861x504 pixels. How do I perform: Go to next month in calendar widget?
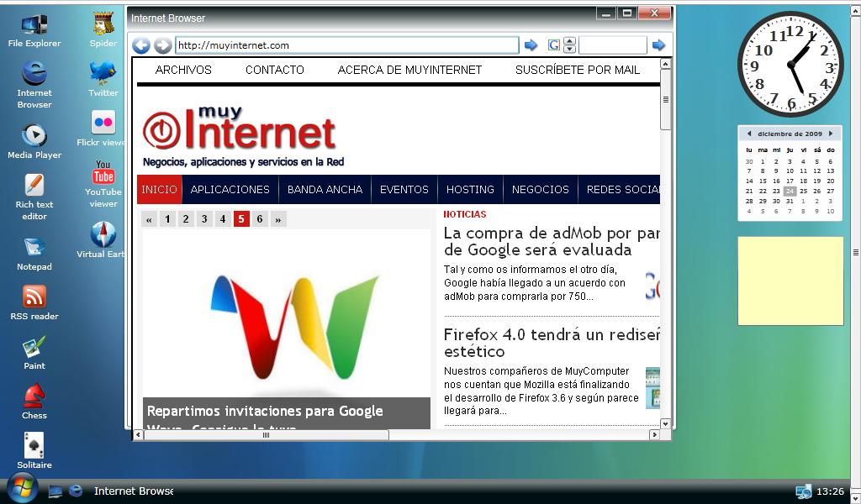pyautogui.click(x=831, y=134)
